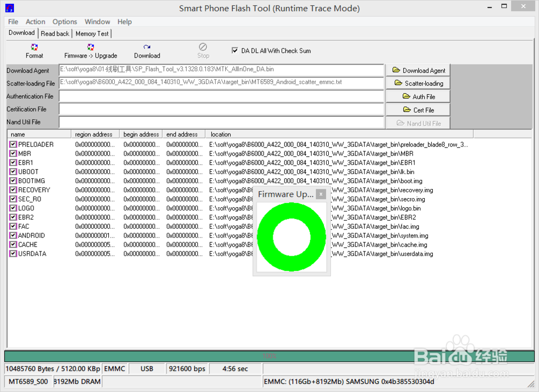Open the Action menu
This screenshot has width=539, height=392.
click(x=36, y=22)
